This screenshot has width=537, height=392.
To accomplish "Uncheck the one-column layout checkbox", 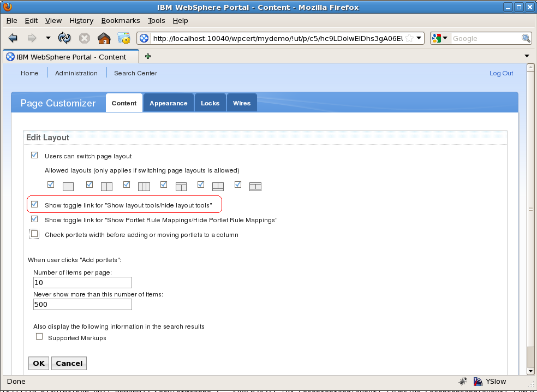I will 51,185.
